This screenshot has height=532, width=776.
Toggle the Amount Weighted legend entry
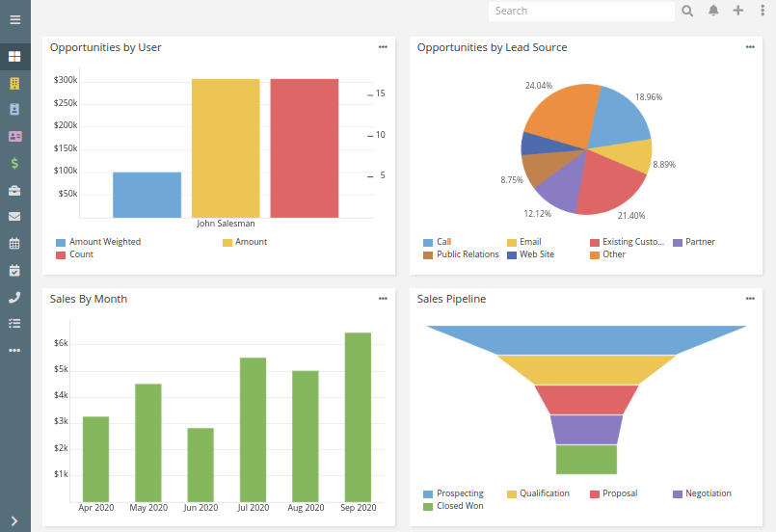tap(98, 242)
